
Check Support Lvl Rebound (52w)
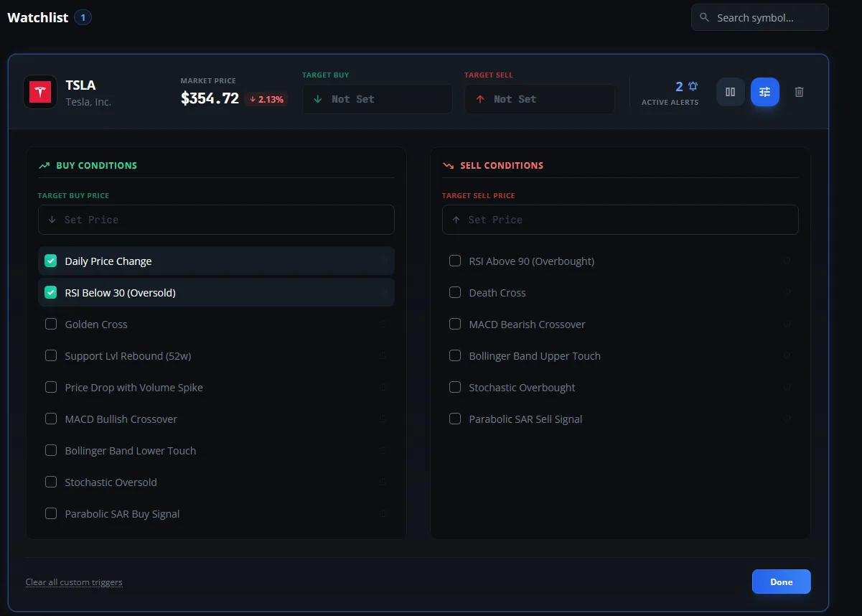51,355
